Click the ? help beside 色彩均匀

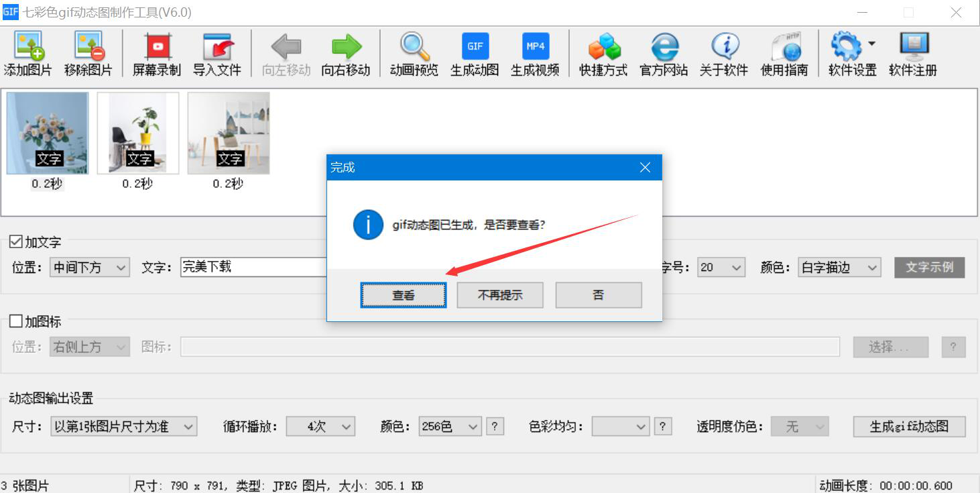pyautogui.click(x=662, y=427)
